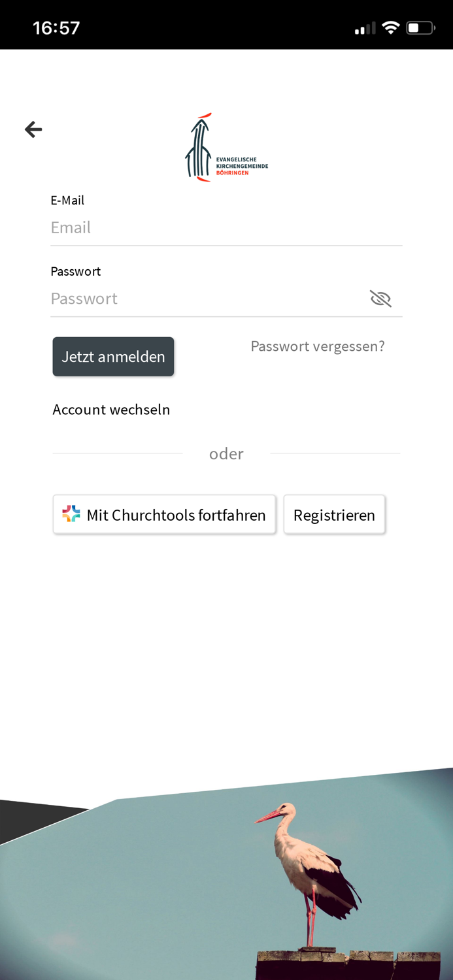Tap the cellular signal bars icon

point(365,28)
